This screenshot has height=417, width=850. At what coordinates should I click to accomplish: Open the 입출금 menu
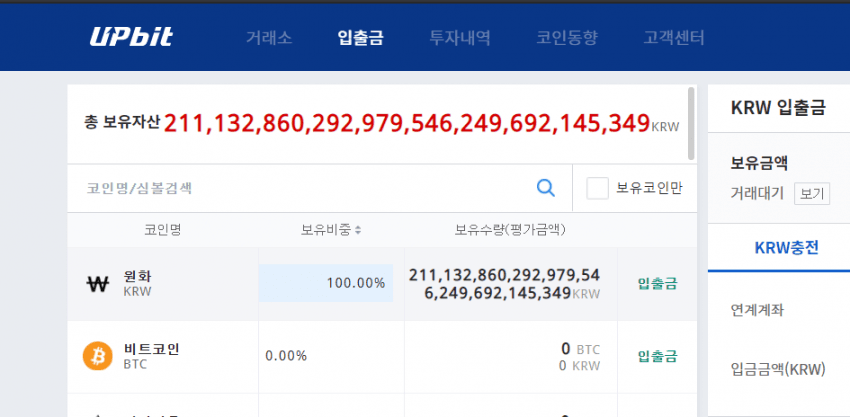[361, 38]
